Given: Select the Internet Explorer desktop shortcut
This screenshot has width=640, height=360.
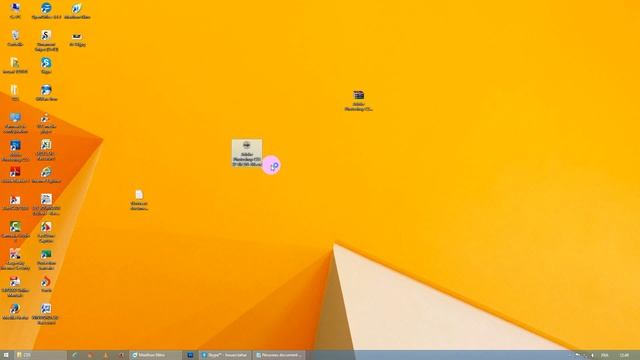Looking at the screenshot, I should click(46, 175).
